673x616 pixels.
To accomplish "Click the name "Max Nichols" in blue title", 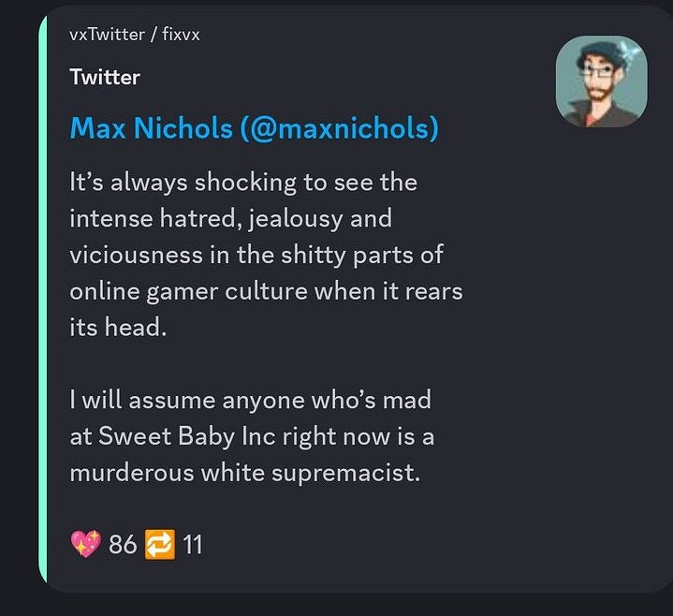I will click(151, 129).
